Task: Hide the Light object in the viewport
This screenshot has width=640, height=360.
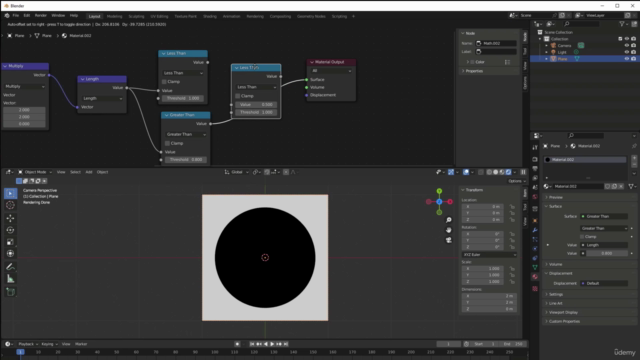Action: coord(627,52)
